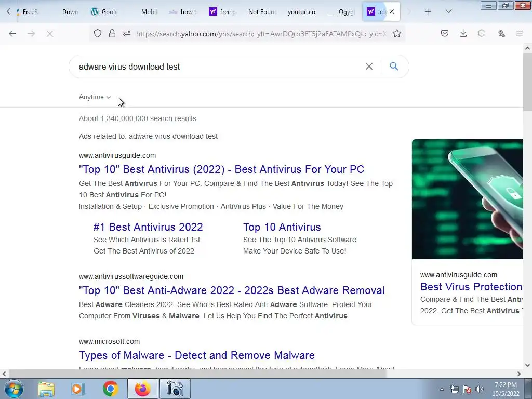The width and height of the screenshot is (532, 399).
Task: List all tabs dropdown arrow
Action: click(x=448, y=12)
